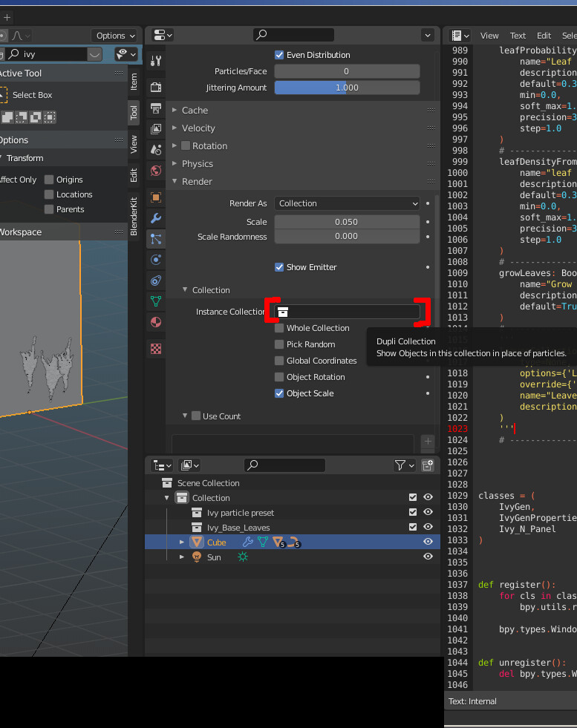Open the View menu in text editor
Image resolution: width=577 pixels, height=728 pixels.
pos(489,36)
